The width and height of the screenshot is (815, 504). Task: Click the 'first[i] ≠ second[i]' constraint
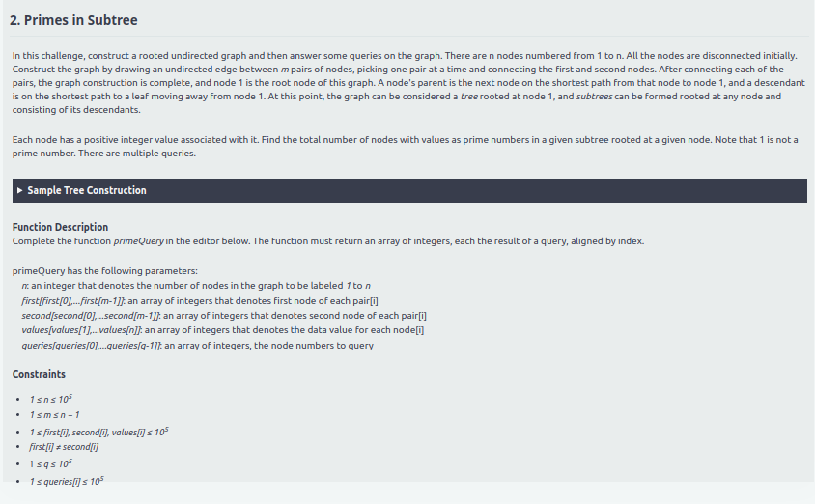click(x=65, y=447)
